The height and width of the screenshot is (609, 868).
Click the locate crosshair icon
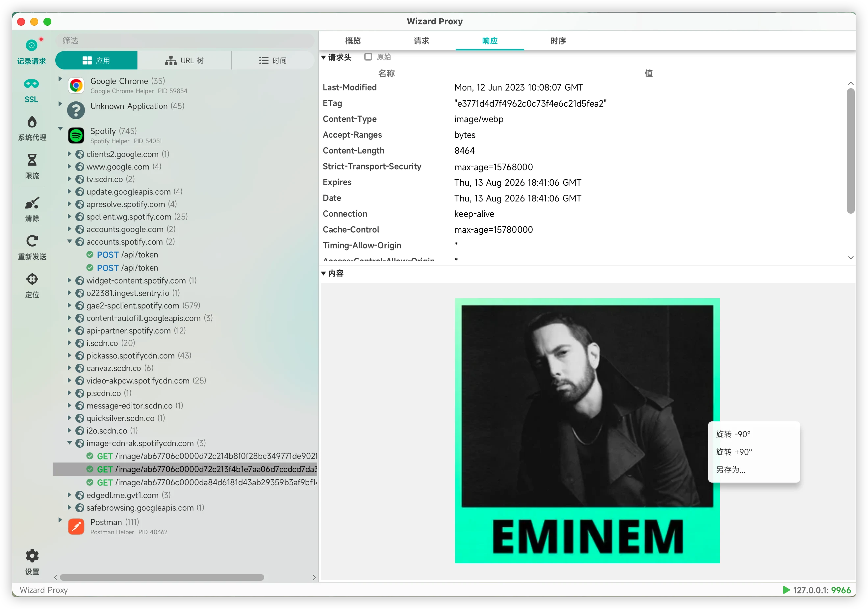click(32, 279)
